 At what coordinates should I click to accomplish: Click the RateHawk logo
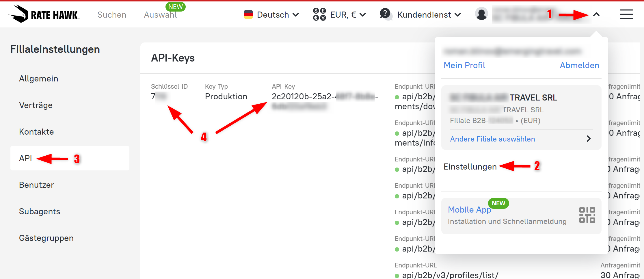44,14
